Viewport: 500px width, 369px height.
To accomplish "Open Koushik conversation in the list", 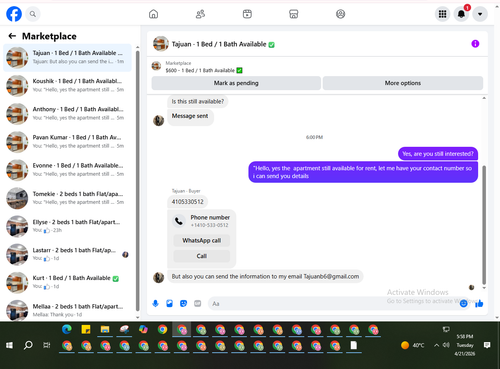I will coord(67,85).
